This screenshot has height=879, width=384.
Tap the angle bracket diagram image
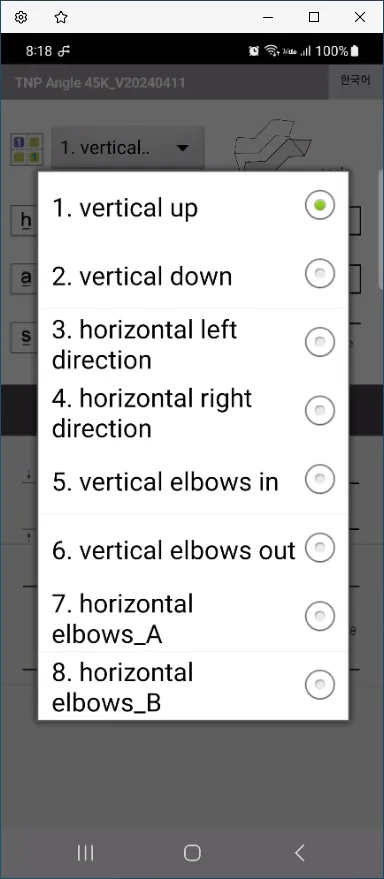tap(272, 144)
